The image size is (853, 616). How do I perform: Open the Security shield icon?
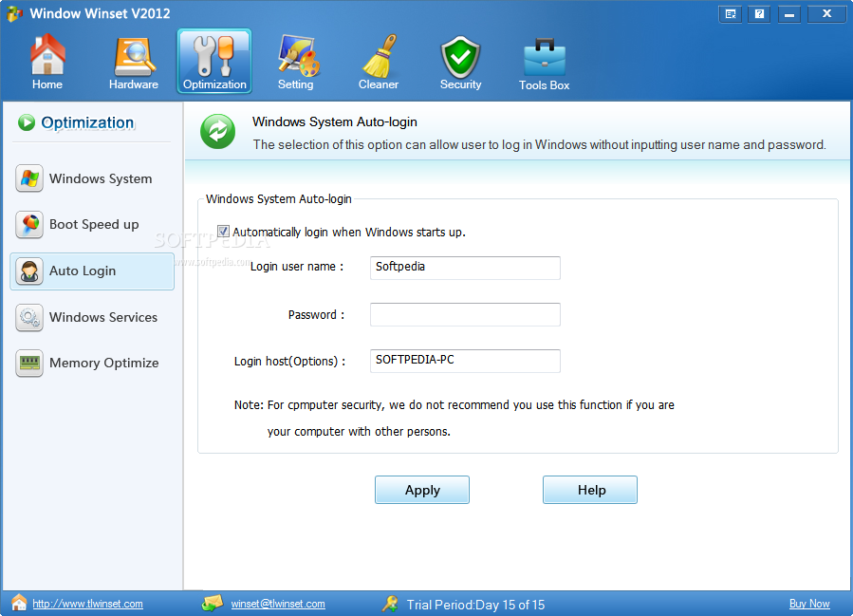tap(461, 57)
